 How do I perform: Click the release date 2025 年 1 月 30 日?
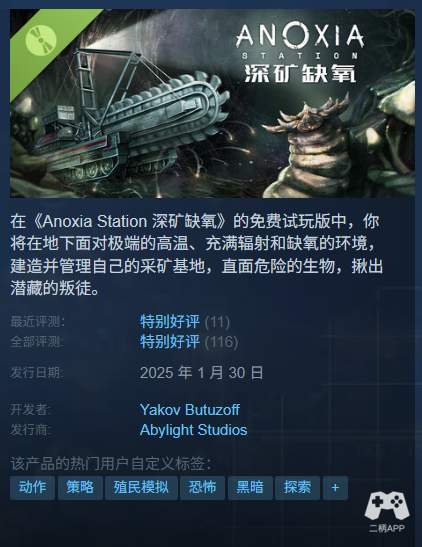(201, 373)
